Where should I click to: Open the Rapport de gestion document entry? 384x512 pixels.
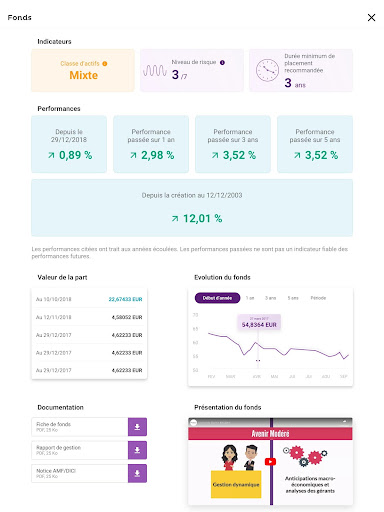80,450
